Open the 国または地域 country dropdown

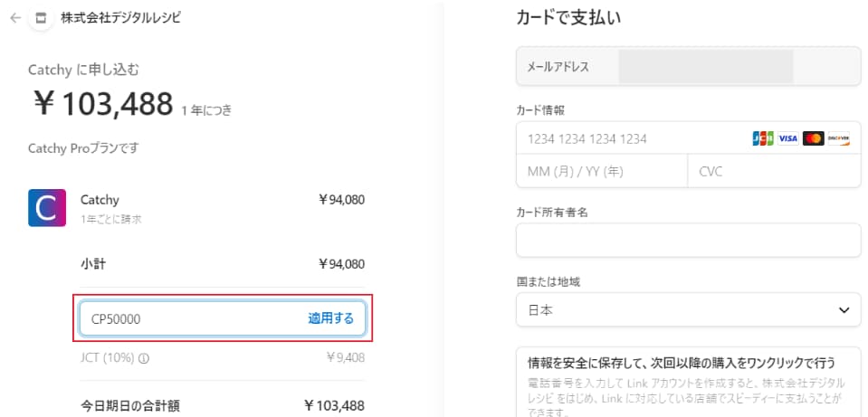tap(689, 309)
